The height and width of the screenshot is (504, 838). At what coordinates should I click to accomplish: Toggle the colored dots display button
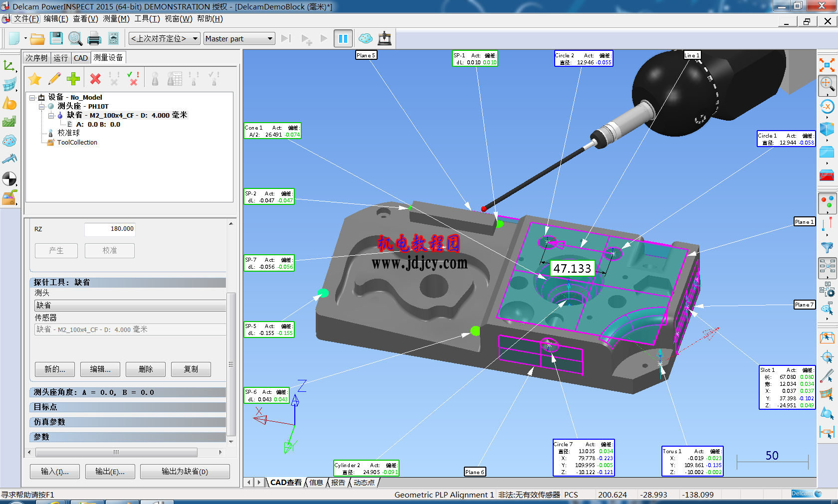coord(827,203)
